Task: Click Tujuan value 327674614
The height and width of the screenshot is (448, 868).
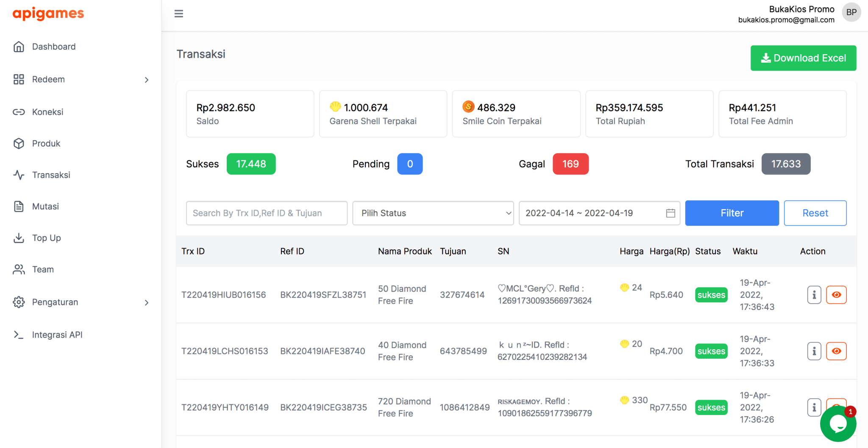Action: tap(462, 295)
